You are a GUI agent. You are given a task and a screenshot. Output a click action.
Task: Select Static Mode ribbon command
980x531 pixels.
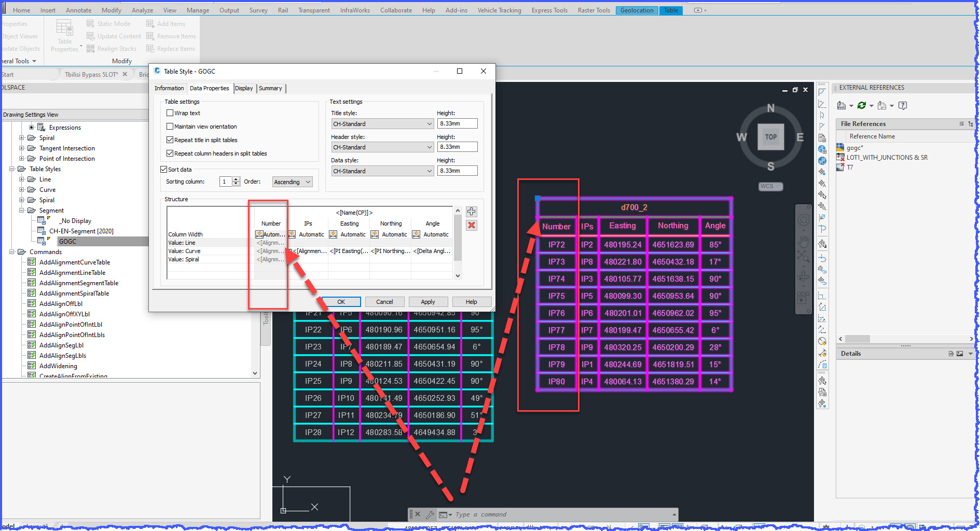tap(108, 23)
